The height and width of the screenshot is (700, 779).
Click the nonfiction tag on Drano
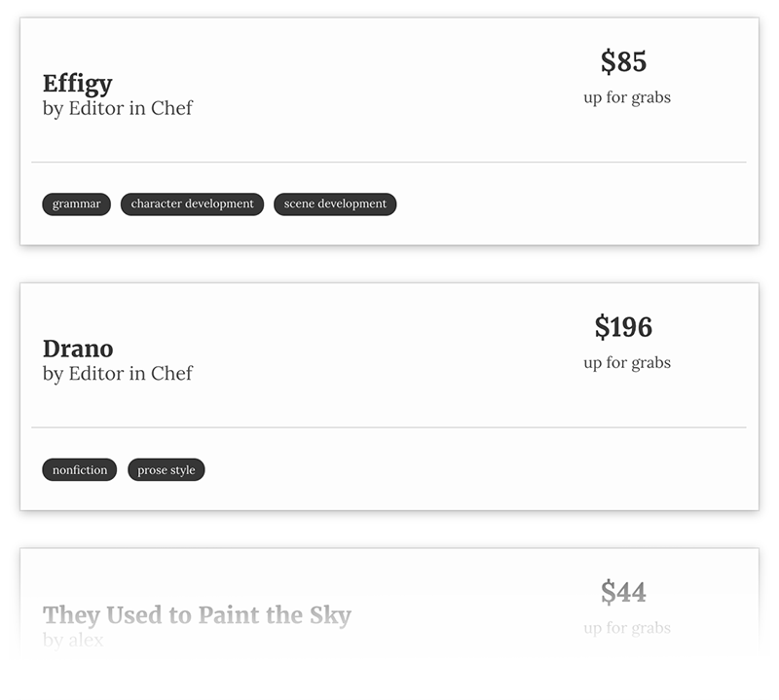point(79,469)
